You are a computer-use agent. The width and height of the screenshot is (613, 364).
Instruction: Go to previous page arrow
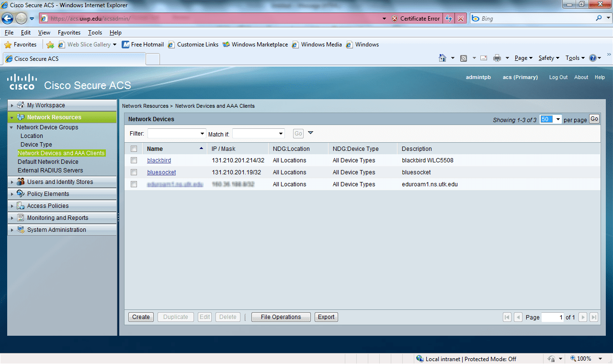click(x=518, y=317)
